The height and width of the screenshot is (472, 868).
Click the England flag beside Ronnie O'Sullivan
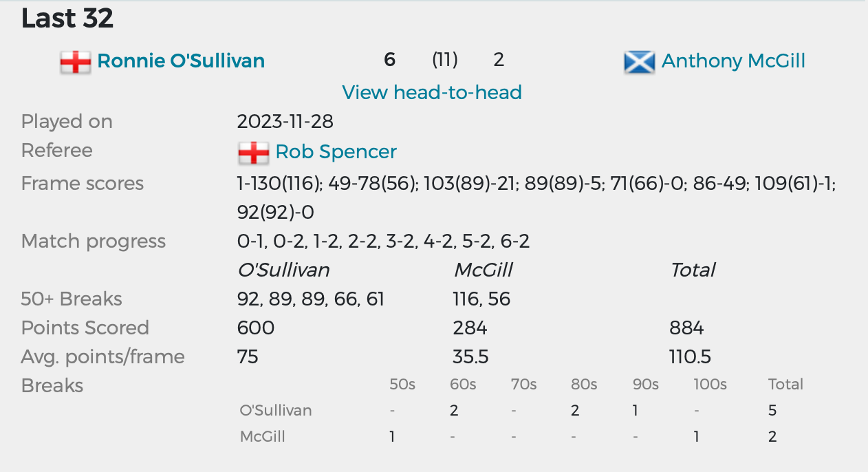click(x=75, y=62)
